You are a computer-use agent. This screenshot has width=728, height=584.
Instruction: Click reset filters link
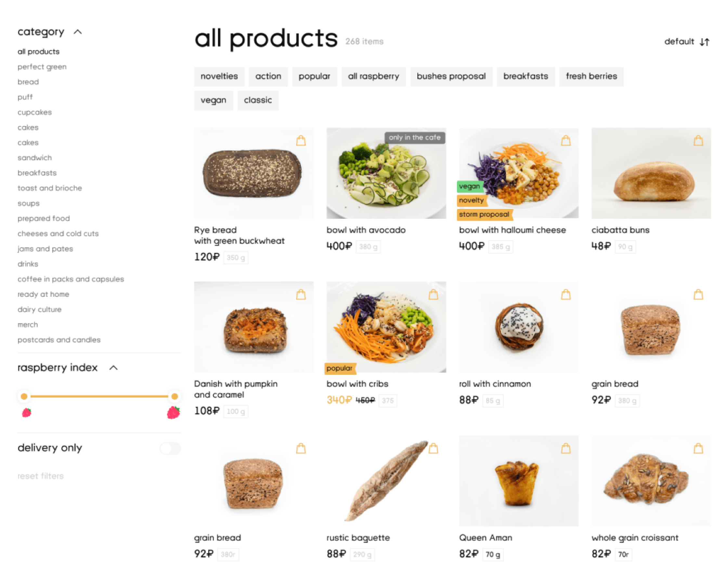pyautogui.click(x=41, y=476)
